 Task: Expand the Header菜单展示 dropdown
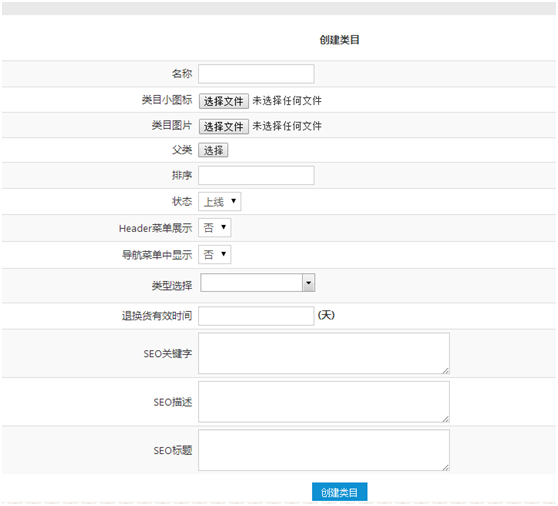point(215,227)
